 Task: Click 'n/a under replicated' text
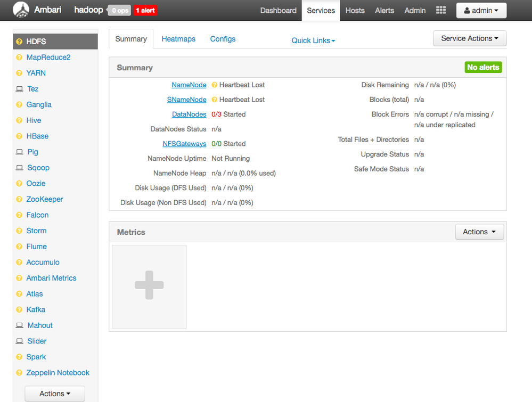pyautogui.click(x=445, y=125)
